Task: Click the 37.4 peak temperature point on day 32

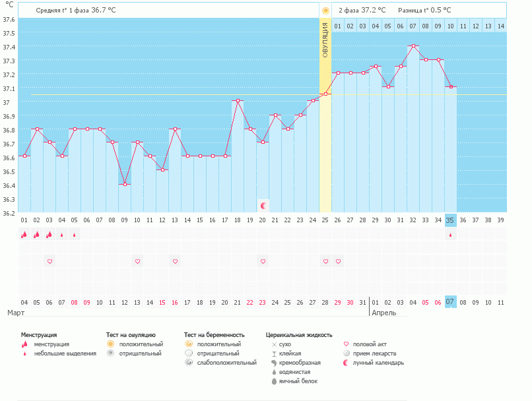Action: coord(413,46)
